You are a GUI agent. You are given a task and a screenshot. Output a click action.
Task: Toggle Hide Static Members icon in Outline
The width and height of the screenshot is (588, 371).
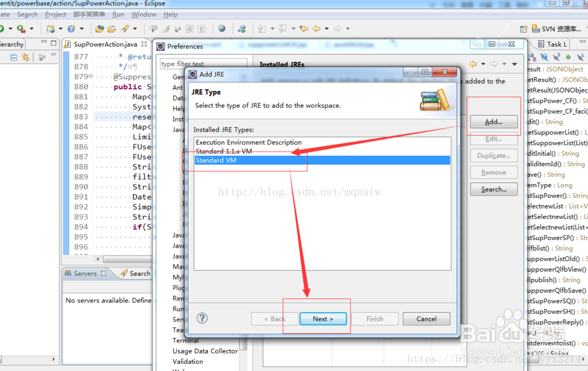(557, 57)
